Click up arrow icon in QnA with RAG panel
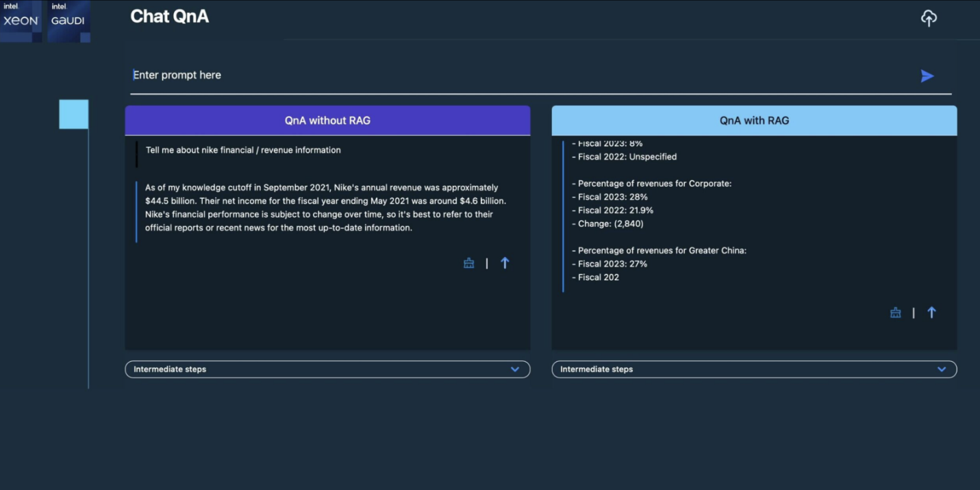Viewport: 980px width, 490px height. tap(931, 313)
